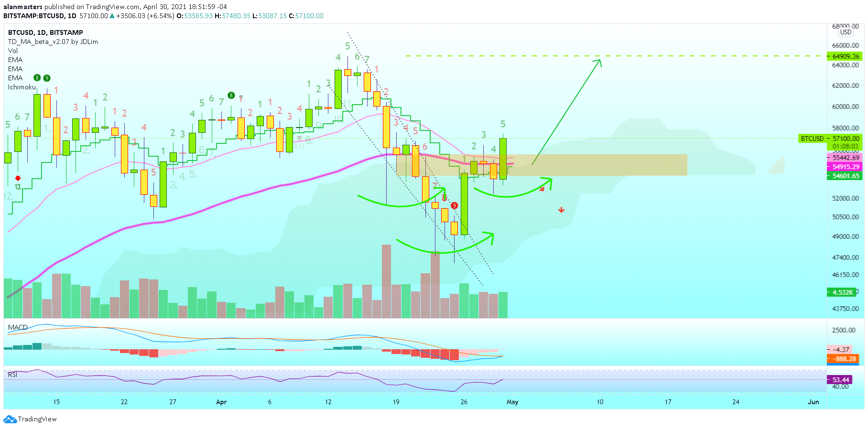Screen dimensions: 868x429
Task: Click the Ichimoku indicator label
Action: click(x=22, y=87)
